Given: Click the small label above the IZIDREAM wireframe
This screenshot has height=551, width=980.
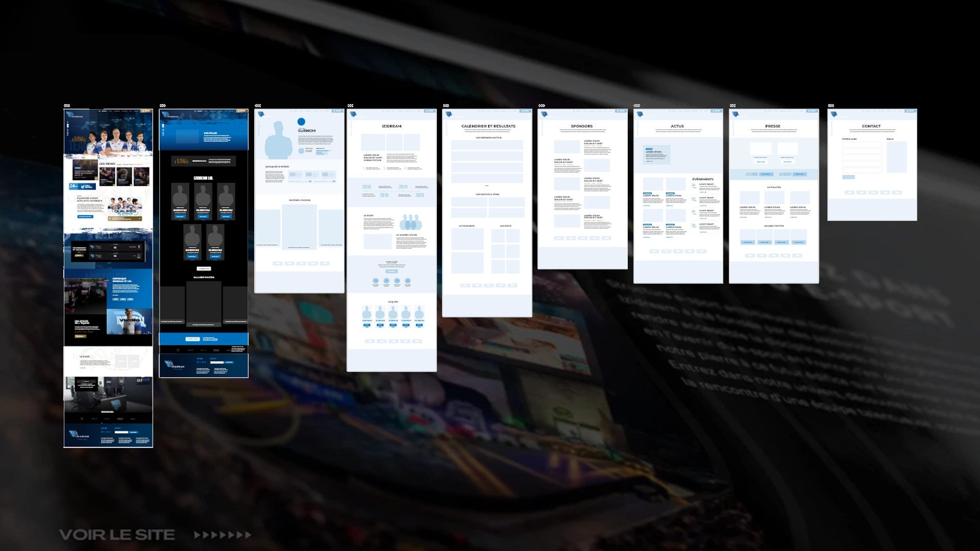Looking at the screenshot, I should click(x=351, y=106).
